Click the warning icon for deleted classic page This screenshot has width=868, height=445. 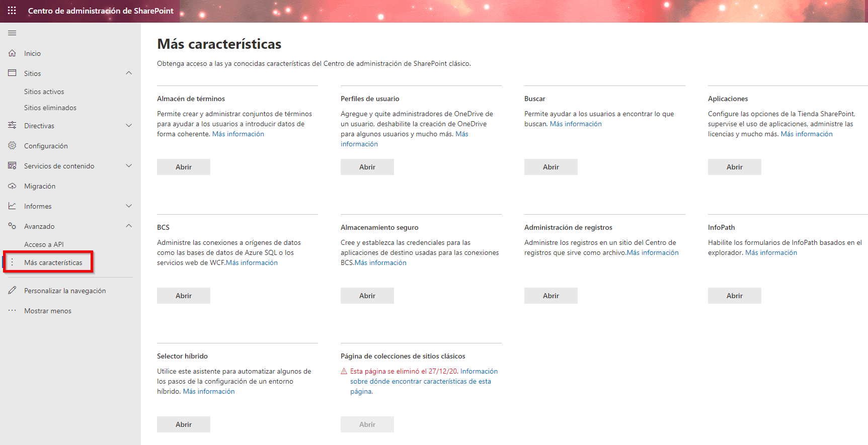pos(344,371)
